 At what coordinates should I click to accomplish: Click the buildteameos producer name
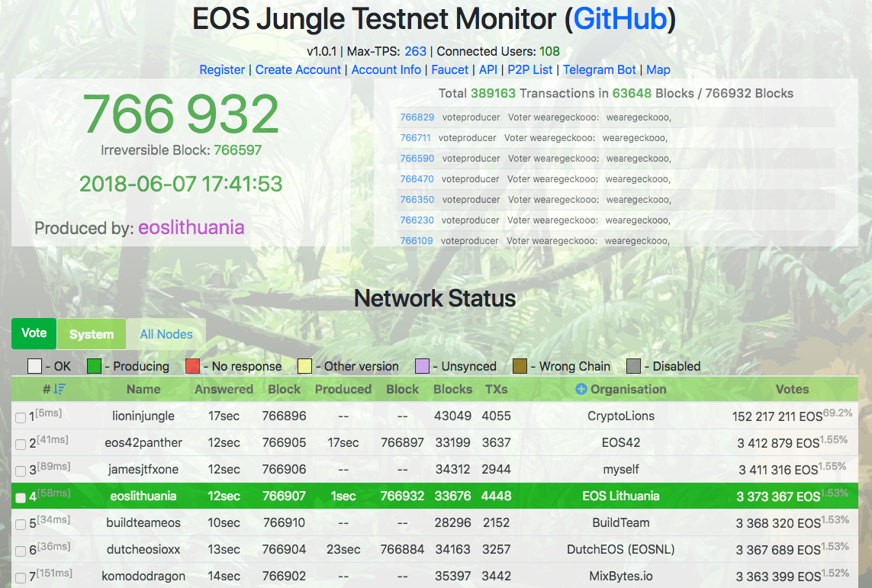(143, 522)
